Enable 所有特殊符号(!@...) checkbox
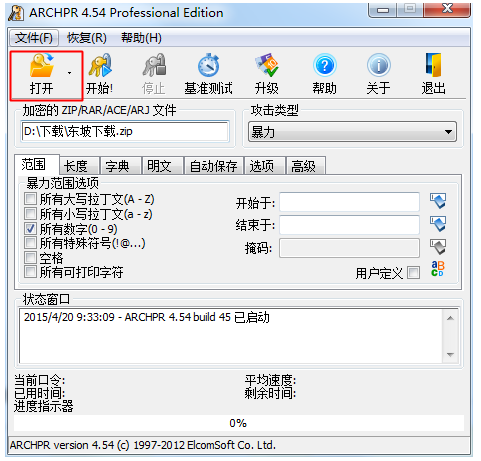The width and height of the screenshot is (481, 461). tap(30, 243)
